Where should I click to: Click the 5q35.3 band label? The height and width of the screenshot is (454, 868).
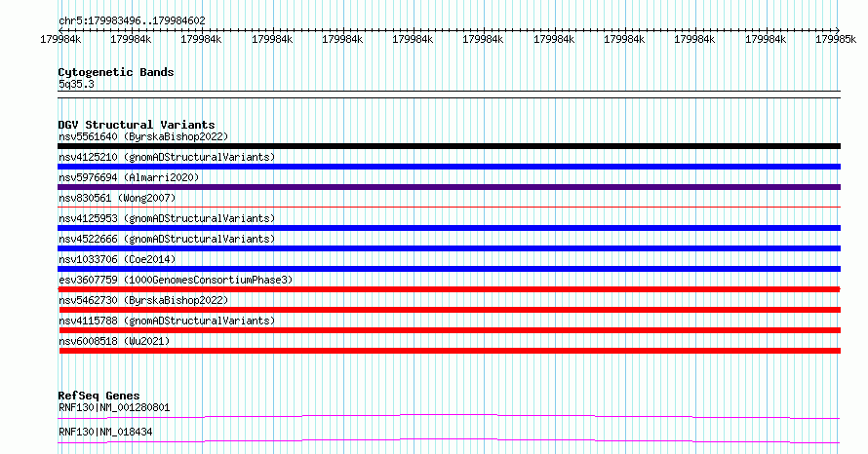(76, 84)
